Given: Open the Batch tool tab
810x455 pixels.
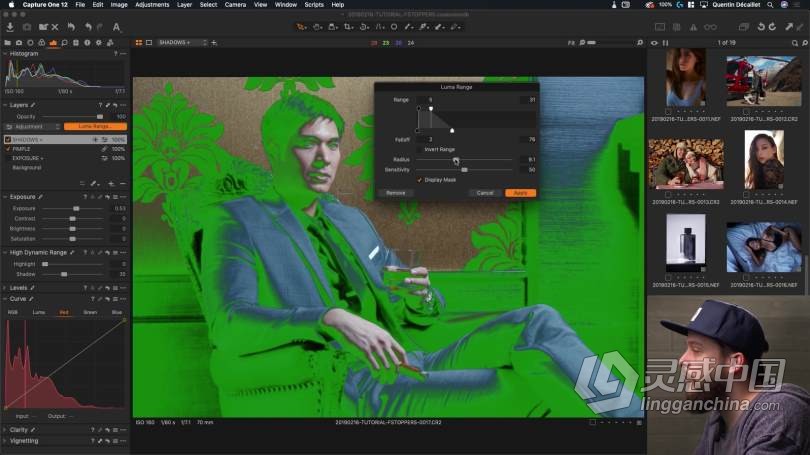Looking at the screenshot, I should pyautogui.click(x=110, y=43).
